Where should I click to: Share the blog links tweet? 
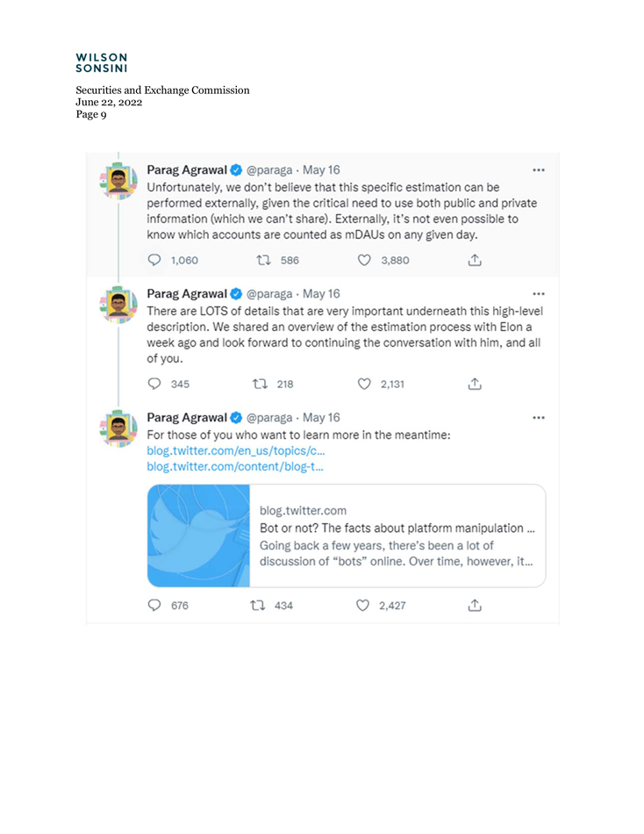pyautogui.click(x=475, y=605)
